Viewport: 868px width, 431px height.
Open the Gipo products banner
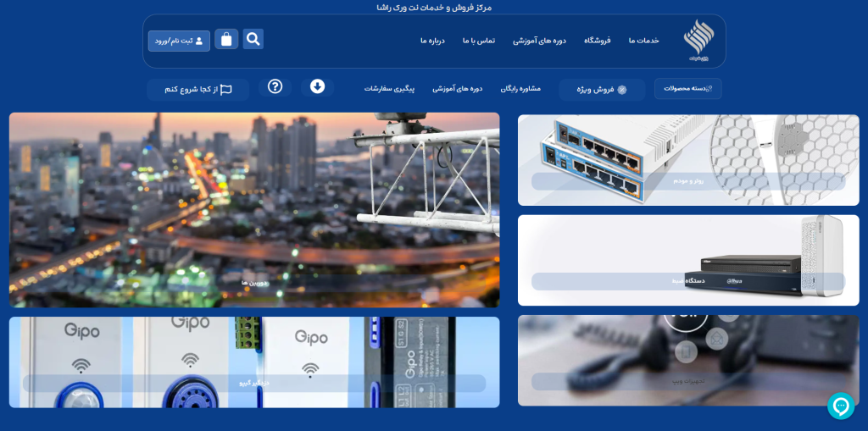point(254,362)
